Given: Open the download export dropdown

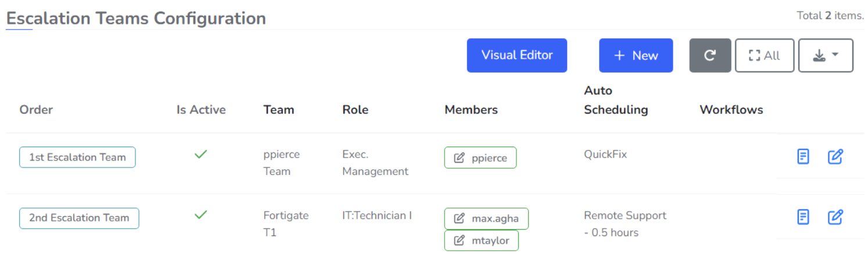Looking at the screenshot, I should (x=826, y=55).
